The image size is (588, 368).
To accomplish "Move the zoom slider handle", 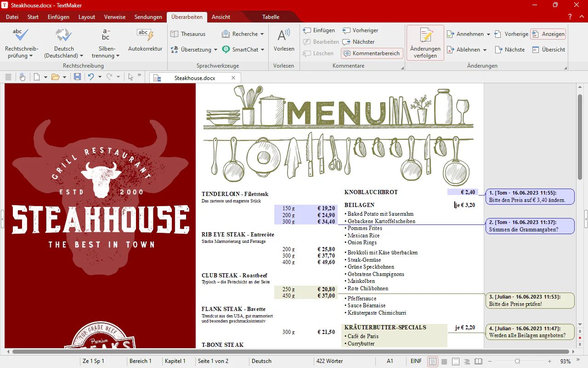I will tap(517, 361).
